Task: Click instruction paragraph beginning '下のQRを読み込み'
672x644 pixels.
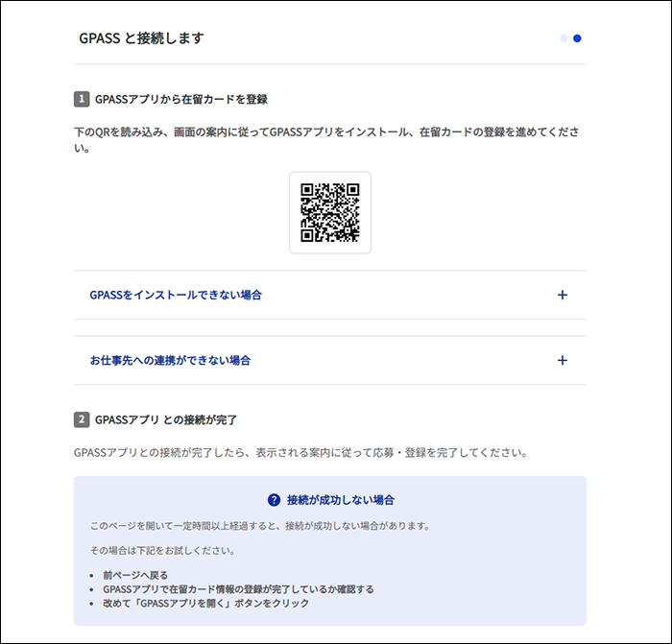Action: [326, 140]
